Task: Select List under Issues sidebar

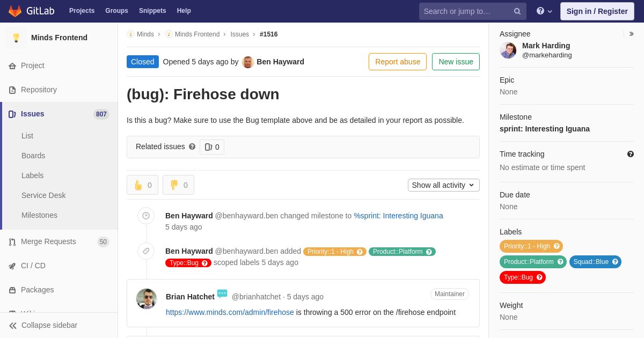Action: pyautogui.click(x=27, y=136)
